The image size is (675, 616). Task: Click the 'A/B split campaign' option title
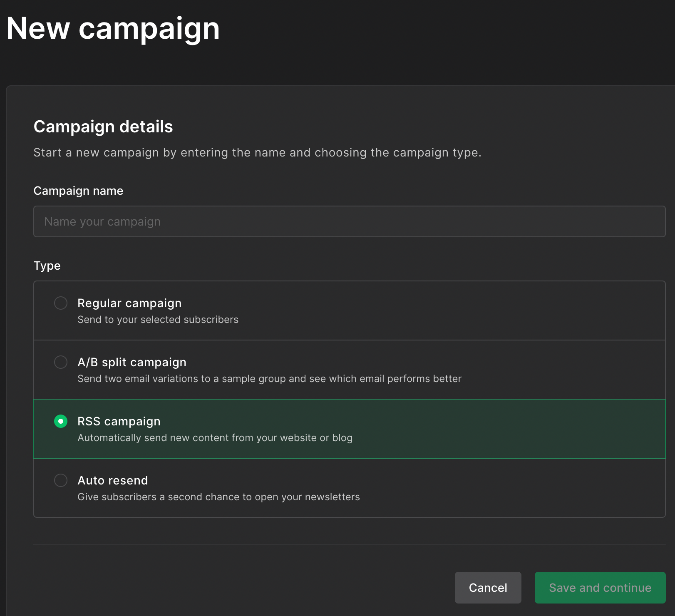coord(132,362)
